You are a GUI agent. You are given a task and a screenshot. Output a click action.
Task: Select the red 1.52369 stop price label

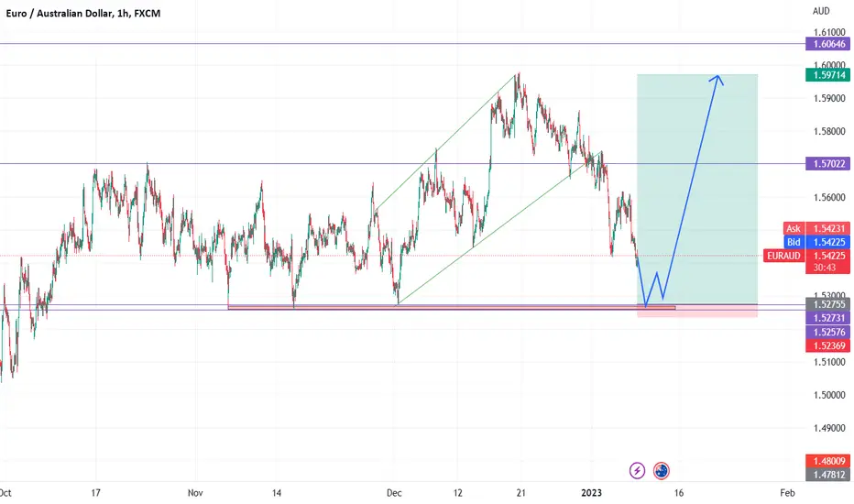pos(828,345)
